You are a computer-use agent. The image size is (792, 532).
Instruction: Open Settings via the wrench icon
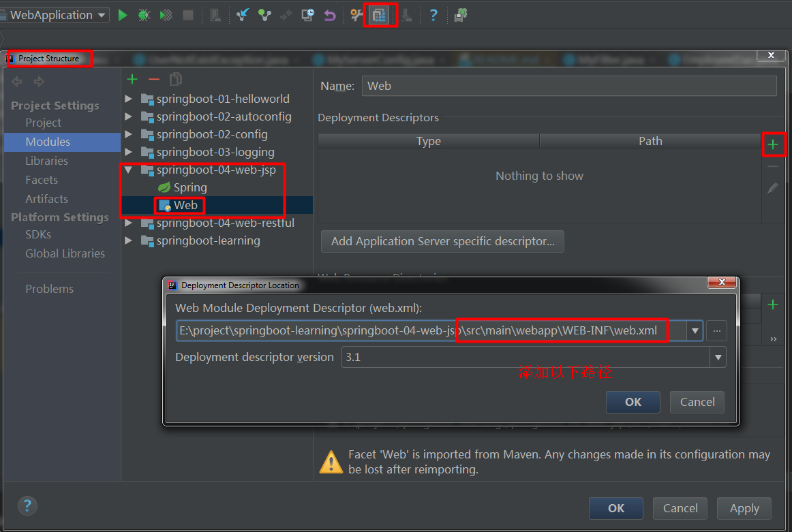tap(356, 15)
